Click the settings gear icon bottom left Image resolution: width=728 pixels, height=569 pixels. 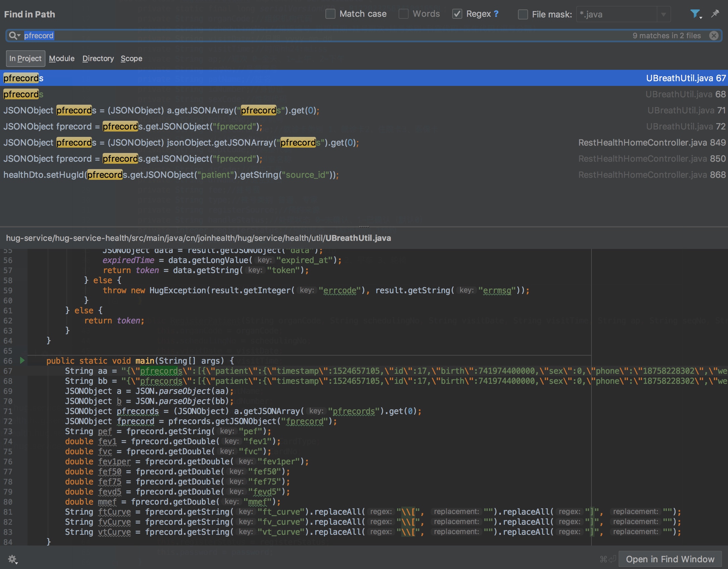(12, 558)
